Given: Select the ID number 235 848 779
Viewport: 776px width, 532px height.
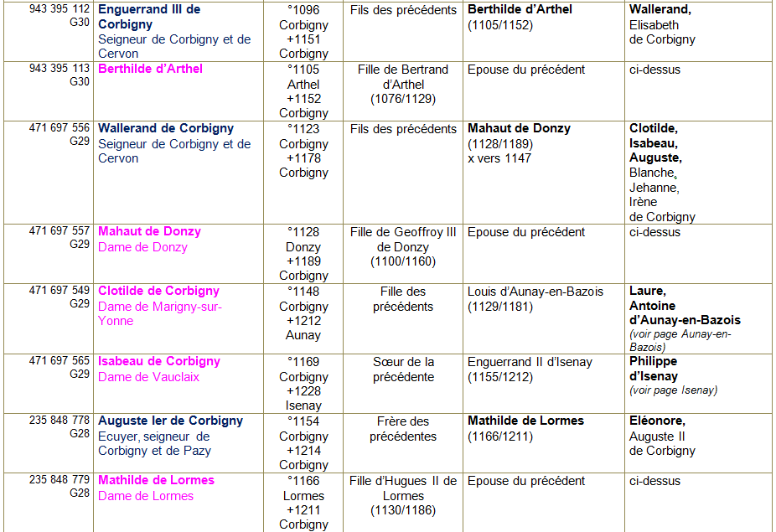Looking at the screenshot, I should pyautogui.click(x=59, y=479).
